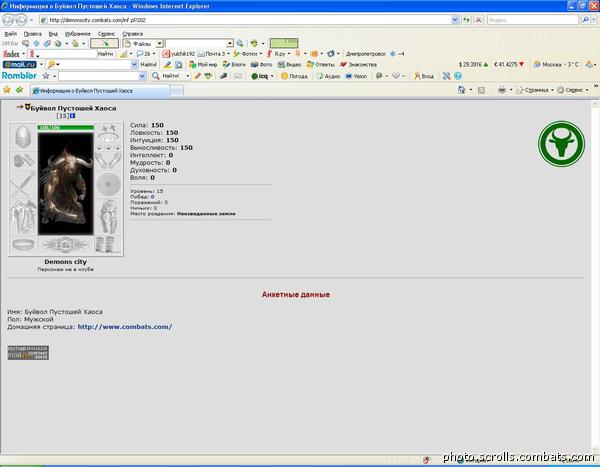Open the Вид menu
Image resolution: width=600 pixels, height=467 pixels.
click(53, 34)
